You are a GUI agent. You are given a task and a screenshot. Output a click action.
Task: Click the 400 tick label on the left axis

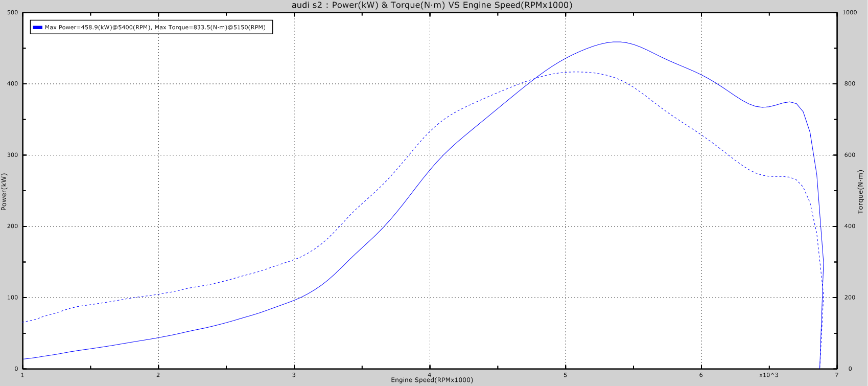click(x=13, y=84)
